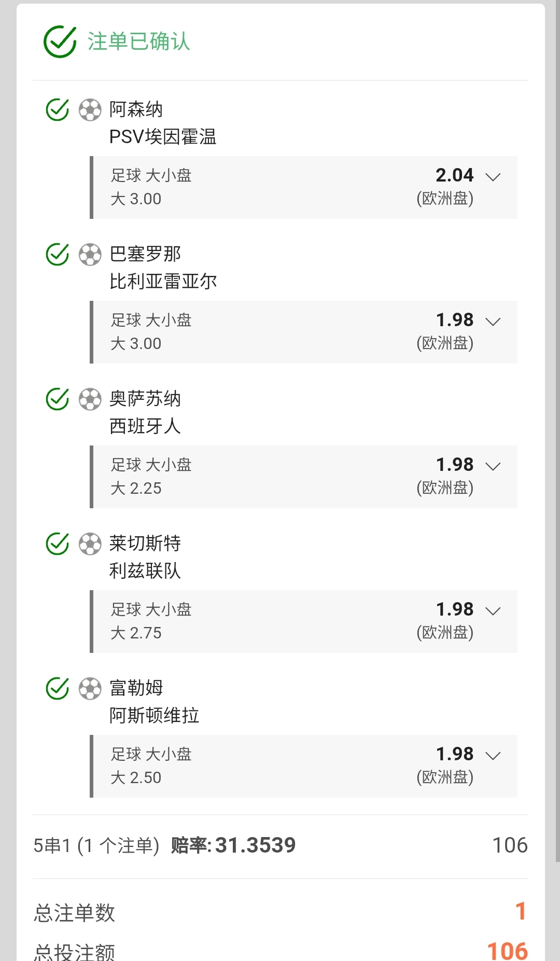Viewport: 560px width, 961px height.
Task: Click the soccer ball icon beside 巴塞罗那
Action: click(x=90, y=255)
